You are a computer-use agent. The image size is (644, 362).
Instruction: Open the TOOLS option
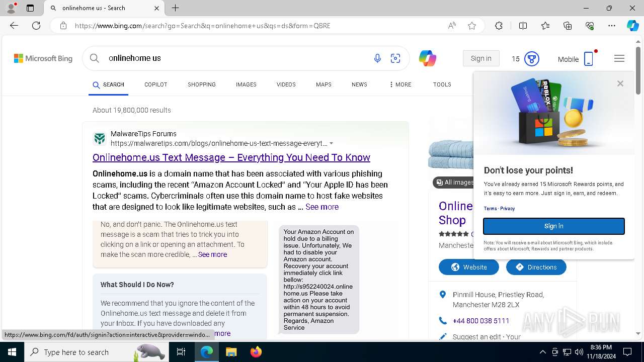click(x=442, y=84)
